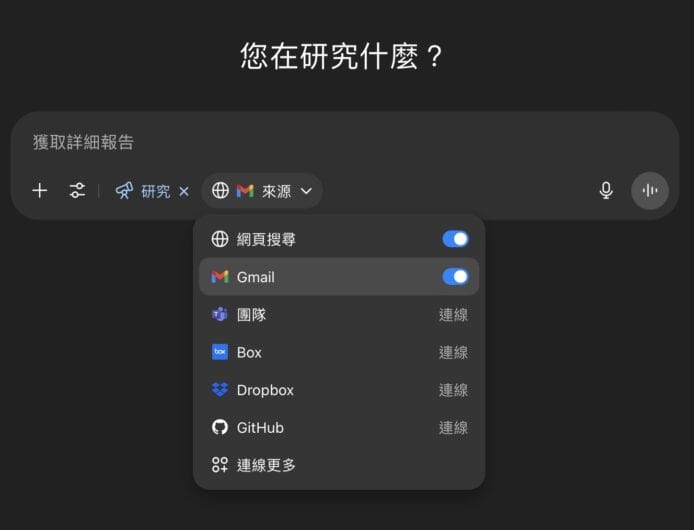Remove the 研究 chip with X

coord(184,191)
